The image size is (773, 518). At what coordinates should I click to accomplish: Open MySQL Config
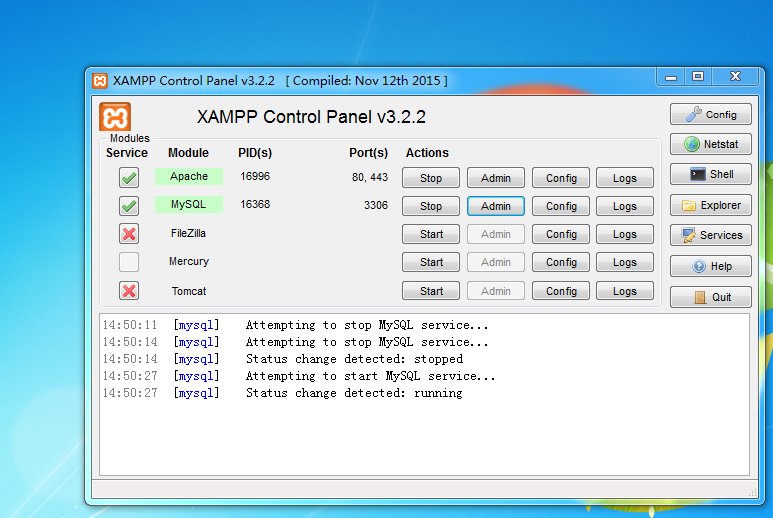click(561, 206)
